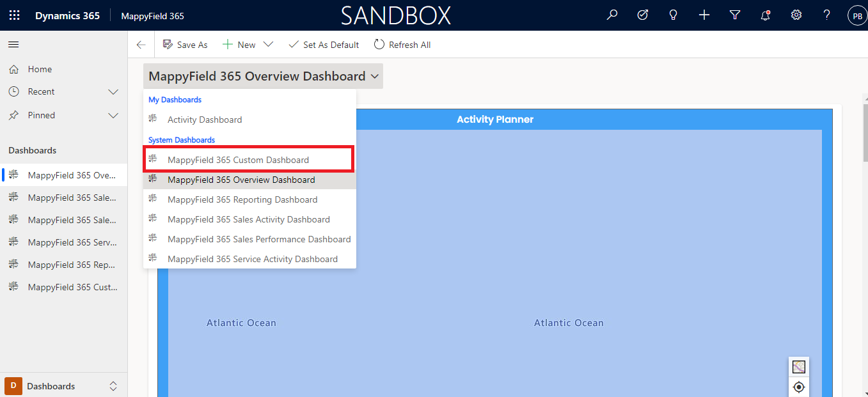Viewport: 868px width, 397px height.
Task: Click Save As in the command bar
Action: (x=185, y=45)
